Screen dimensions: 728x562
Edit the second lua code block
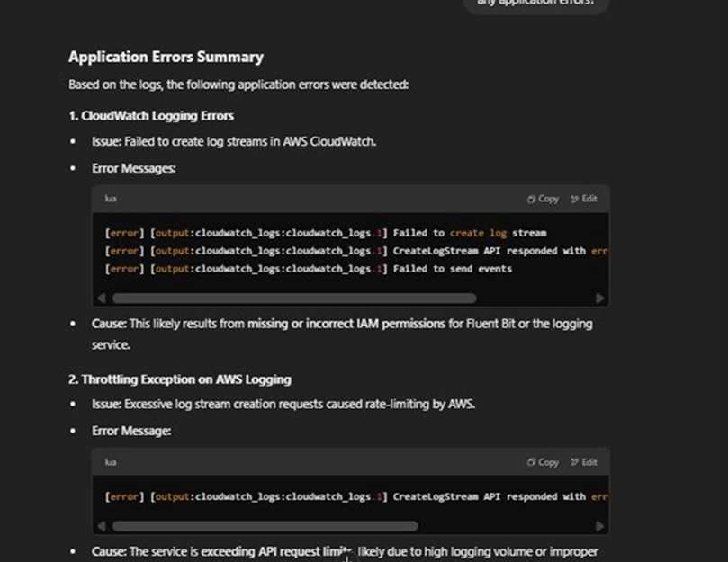[584, 462]
